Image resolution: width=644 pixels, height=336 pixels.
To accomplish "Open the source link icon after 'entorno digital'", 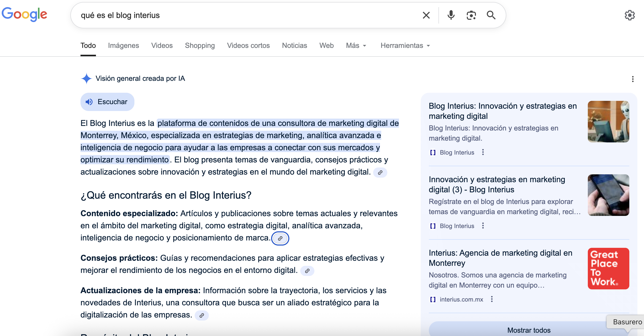I will click(x=307, y=271).
